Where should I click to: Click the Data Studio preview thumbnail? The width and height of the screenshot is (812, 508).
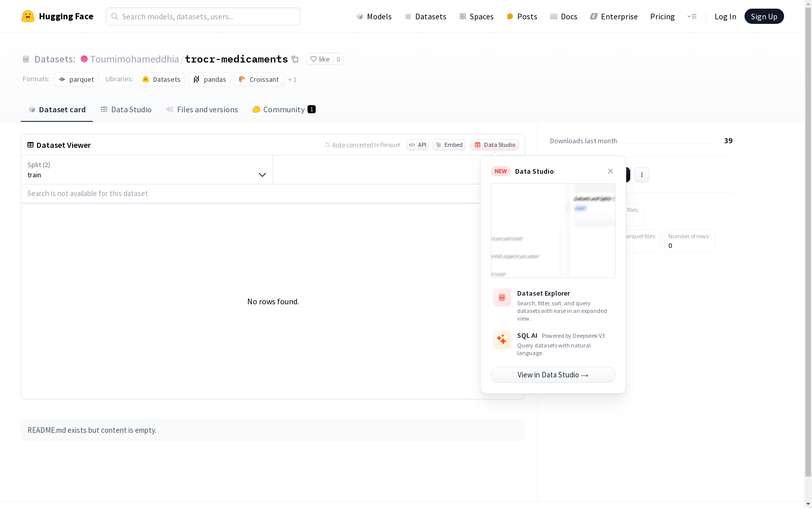click(x=553, y=231)
